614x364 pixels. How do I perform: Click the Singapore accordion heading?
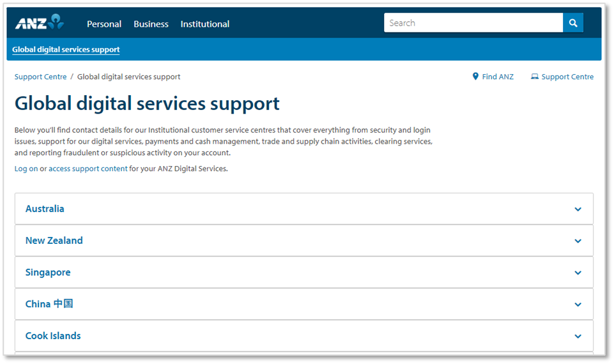pyautogui.click(x=48, y=273)
